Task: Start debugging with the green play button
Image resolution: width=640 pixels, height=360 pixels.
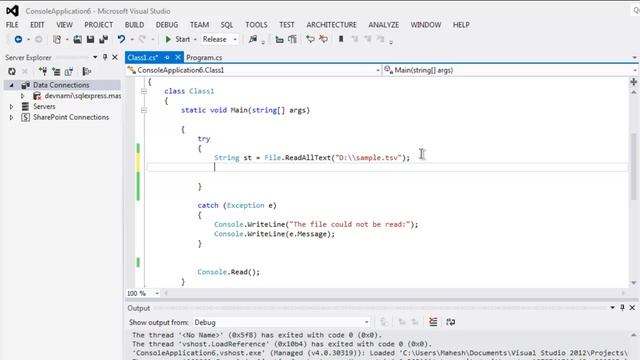Action: [x=168, y=39]
